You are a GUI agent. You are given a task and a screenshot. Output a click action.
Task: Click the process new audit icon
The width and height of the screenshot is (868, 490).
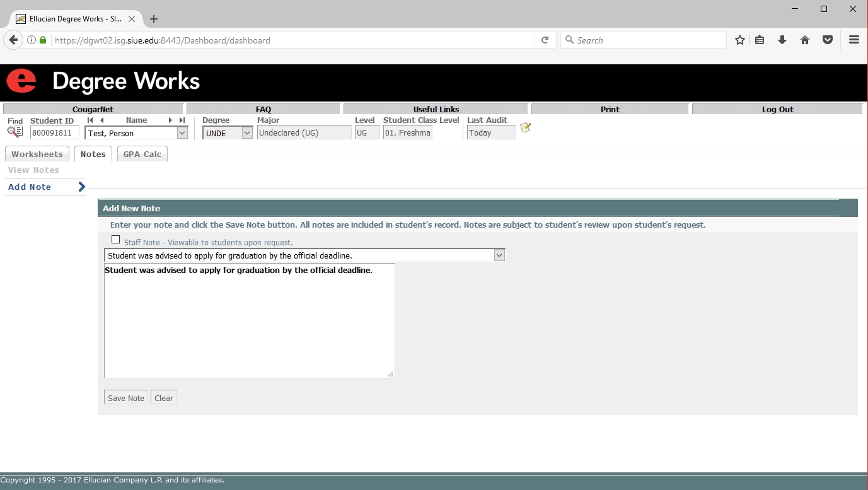tap(525, 128)
